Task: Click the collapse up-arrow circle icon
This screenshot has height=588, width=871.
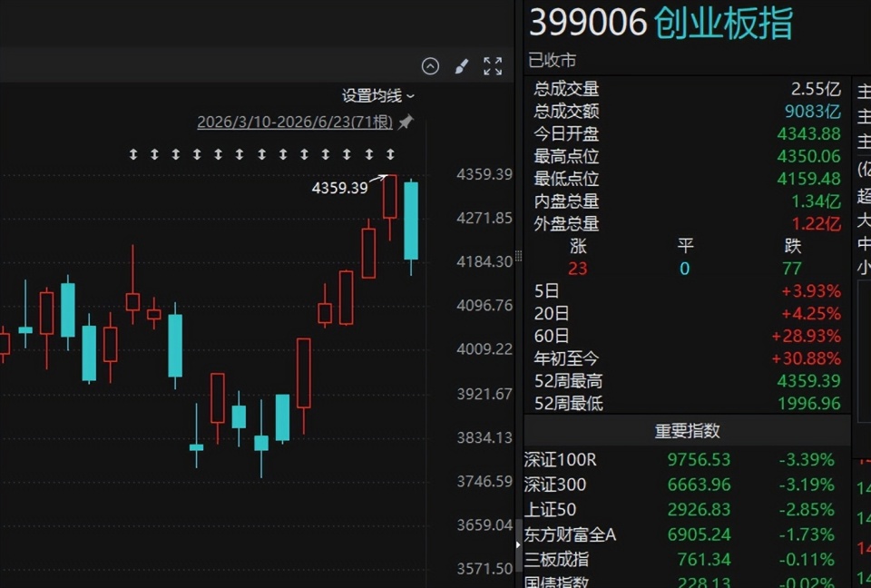Action: (x=430, y=66)
